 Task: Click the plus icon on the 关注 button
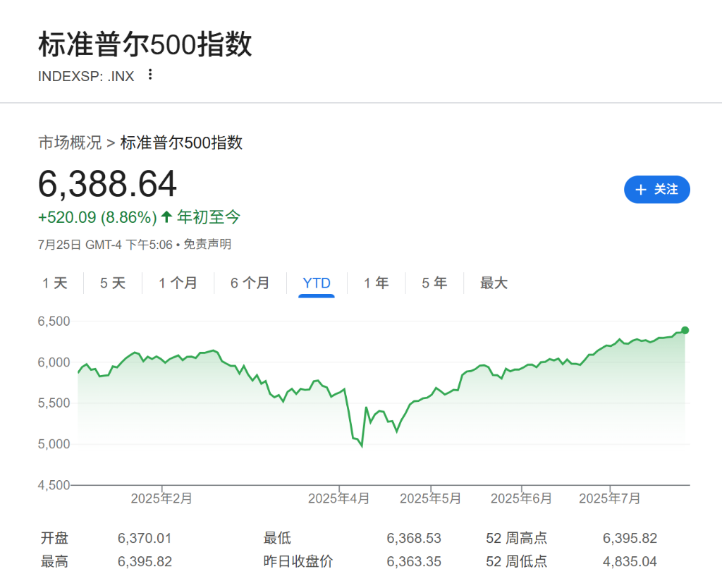(640, 190)
